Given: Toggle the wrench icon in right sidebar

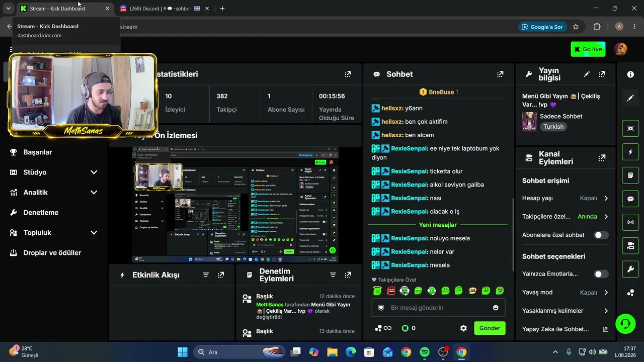Looking at the screenshot, I should pos(630,269).
